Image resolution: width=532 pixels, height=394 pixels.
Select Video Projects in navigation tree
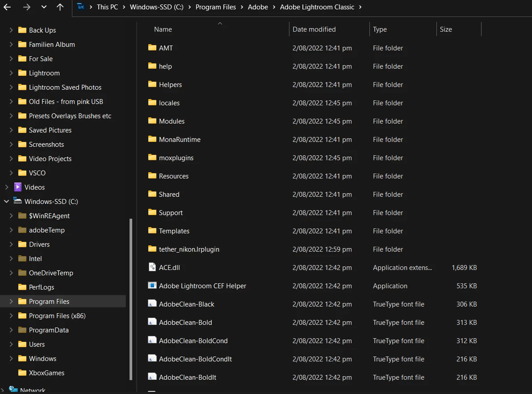click(50, 158)
